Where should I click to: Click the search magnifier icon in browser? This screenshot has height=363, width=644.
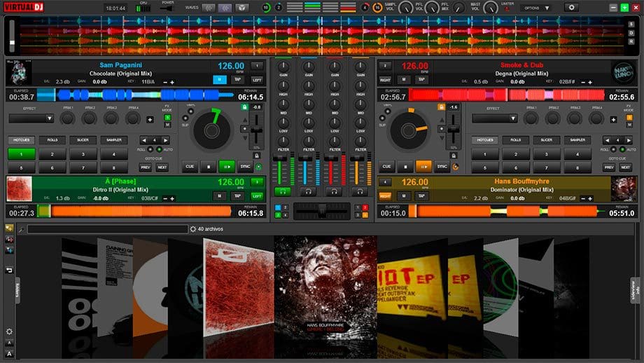click(x=21, y=229)
